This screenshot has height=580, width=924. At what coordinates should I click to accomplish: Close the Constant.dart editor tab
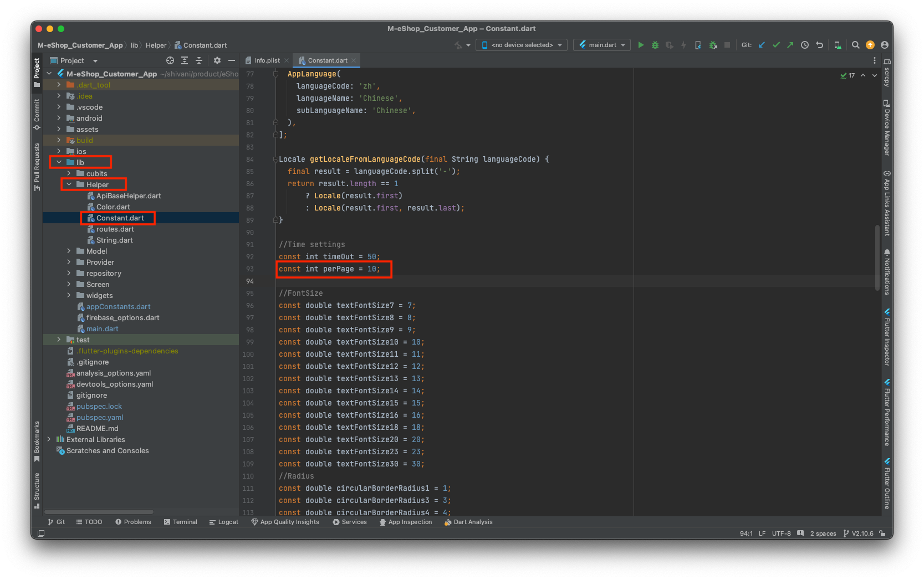click(x=354, y=60)
